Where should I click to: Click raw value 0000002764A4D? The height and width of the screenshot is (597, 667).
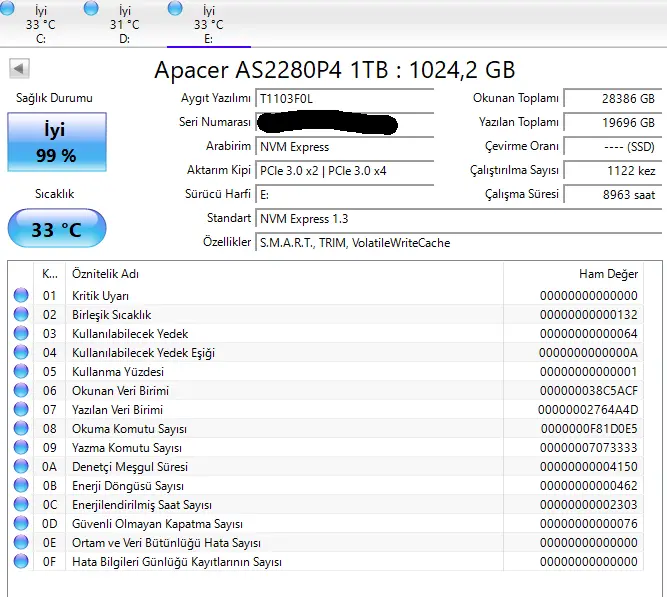(588, 410)
